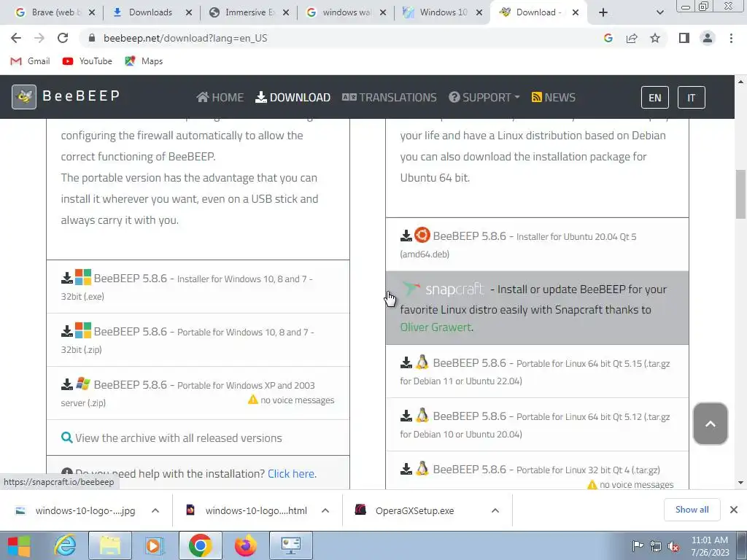747x560 pixels.
Task: Expand options for OperaGXSetup.exe download
Action: [x=495, y=510]
